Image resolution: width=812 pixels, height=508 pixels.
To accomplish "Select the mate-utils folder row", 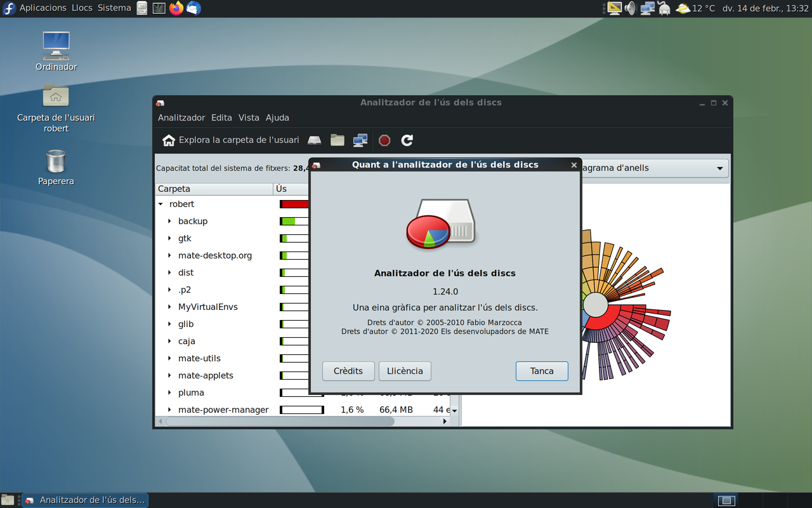I will (x=232, y=359).
